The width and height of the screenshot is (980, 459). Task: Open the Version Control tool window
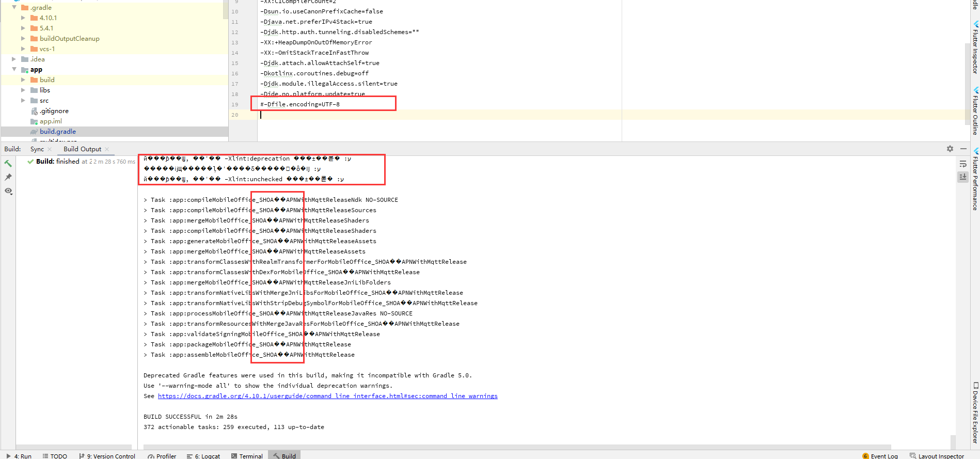tap(107, 456)
